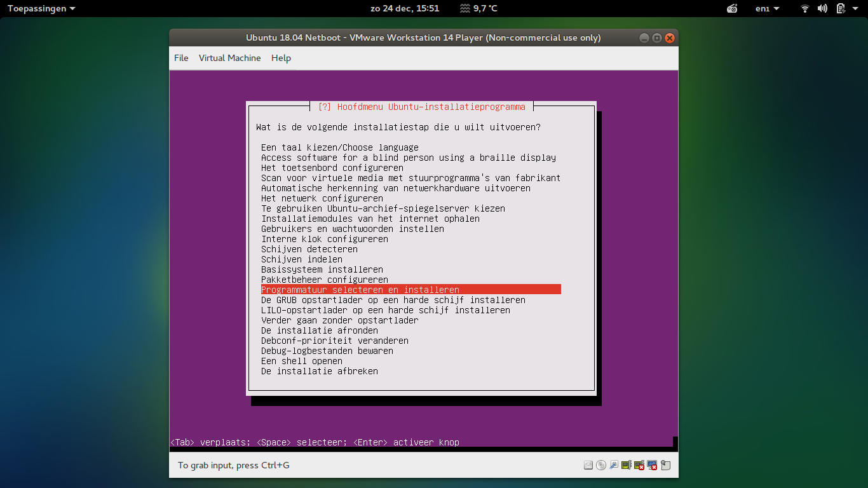Click the network adapter cable icon
The height and width of the screenshot is (488, 868).
click(614, 465)
